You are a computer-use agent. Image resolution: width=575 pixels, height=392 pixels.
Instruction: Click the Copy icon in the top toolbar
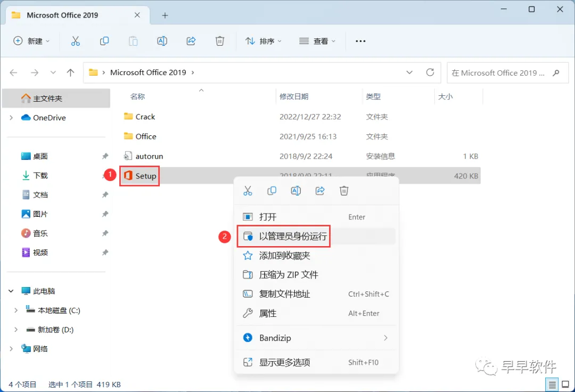pyautogui.click(x=104, y=41)
